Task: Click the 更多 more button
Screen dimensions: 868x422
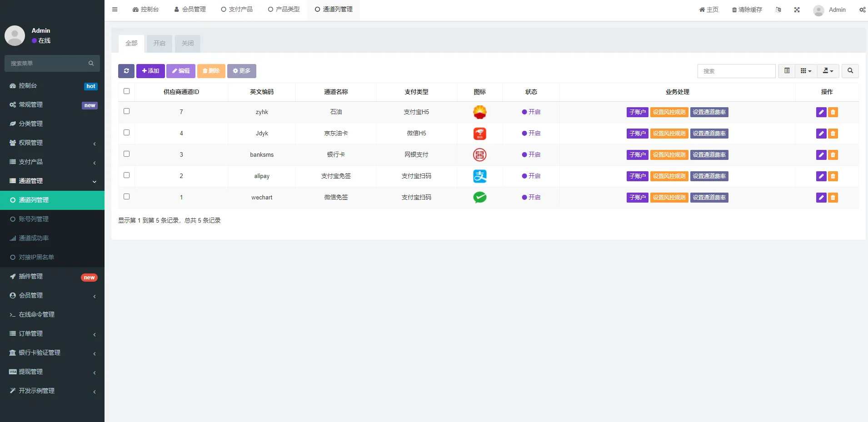Action: pyautogui.click(x=242, y=71)
